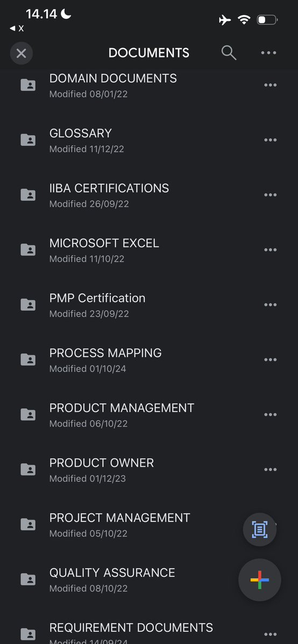
Task: Open the header more options menu
Action: point(269,53)
